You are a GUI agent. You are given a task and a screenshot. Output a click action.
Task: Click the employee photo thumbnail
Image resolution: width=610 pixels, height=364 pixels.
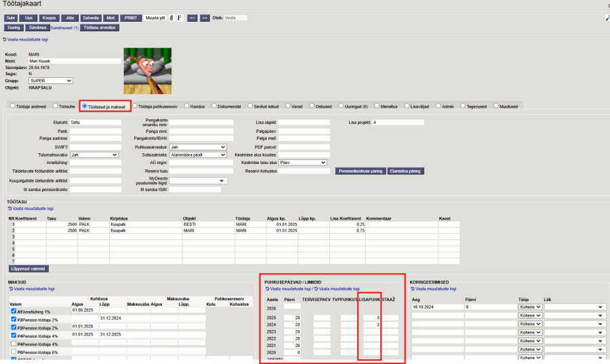tap(142, 70)
